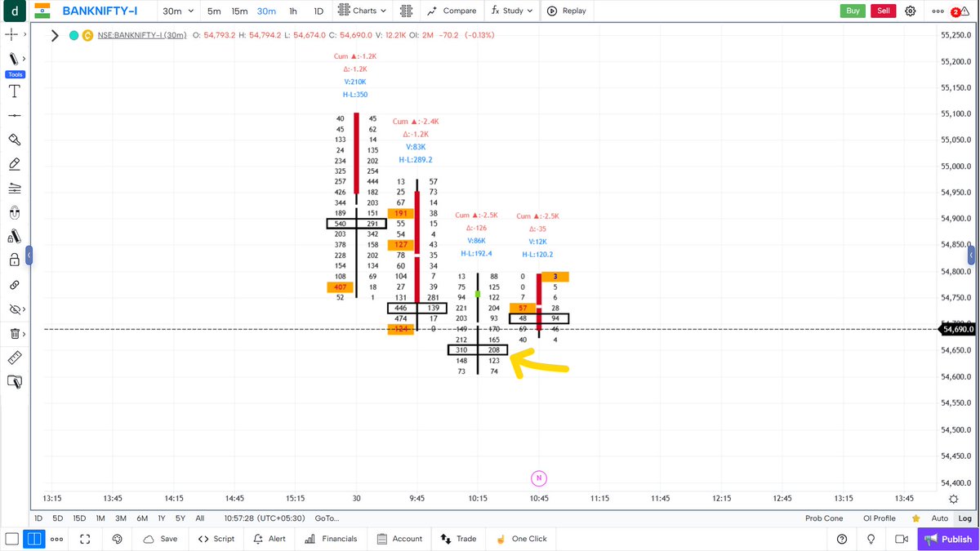Open the 30m interval dropdown
980x551 pixels.
point(178,11)
